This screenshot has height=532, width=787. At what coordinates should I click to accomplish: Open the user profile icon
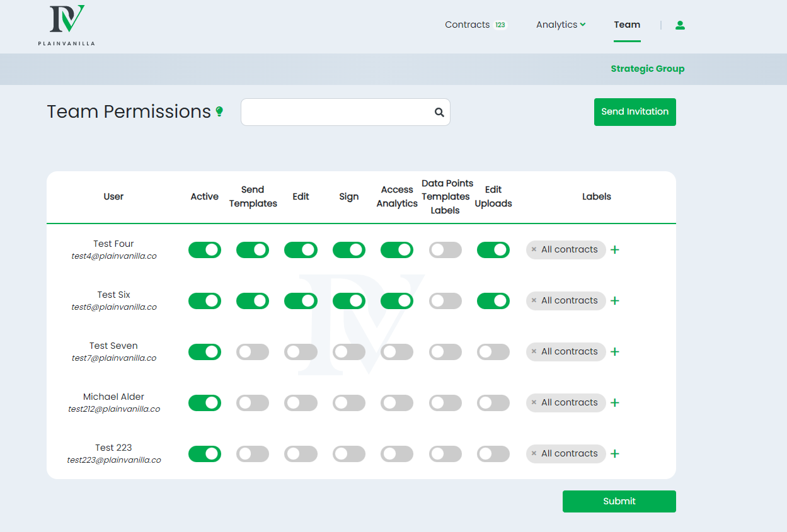point(680,25)
